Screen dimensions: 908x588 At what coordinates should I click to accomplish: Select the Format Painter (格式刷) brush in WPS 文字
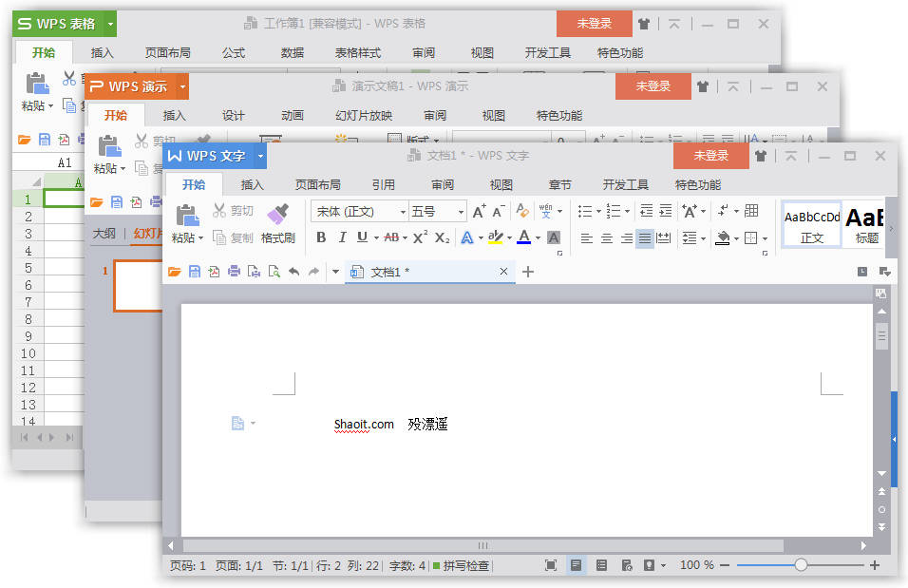point(278,223)
